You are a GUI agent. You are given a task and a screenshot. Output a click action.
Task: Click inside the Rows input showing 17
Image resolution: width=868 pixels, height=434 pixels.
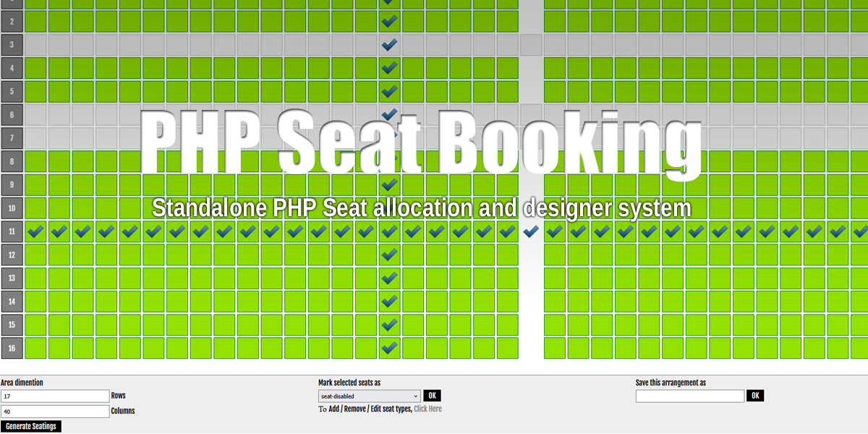click(55, 396)
